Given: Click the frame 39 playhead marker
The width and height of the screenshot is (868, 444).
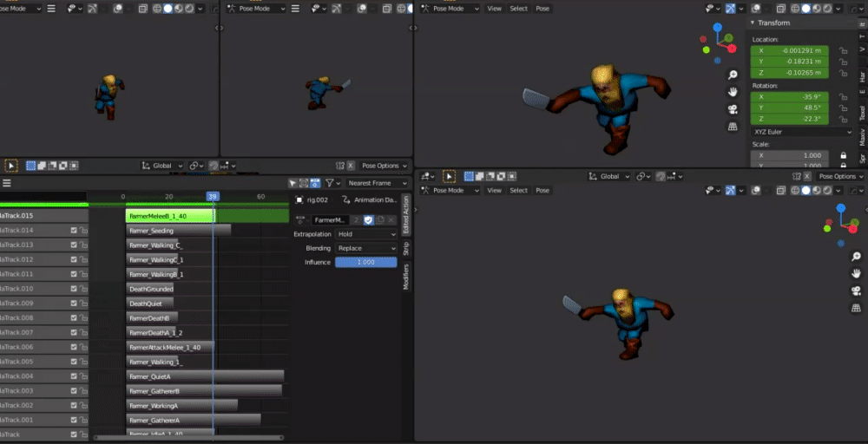Looking at the screenshot, I should (213, 196).
